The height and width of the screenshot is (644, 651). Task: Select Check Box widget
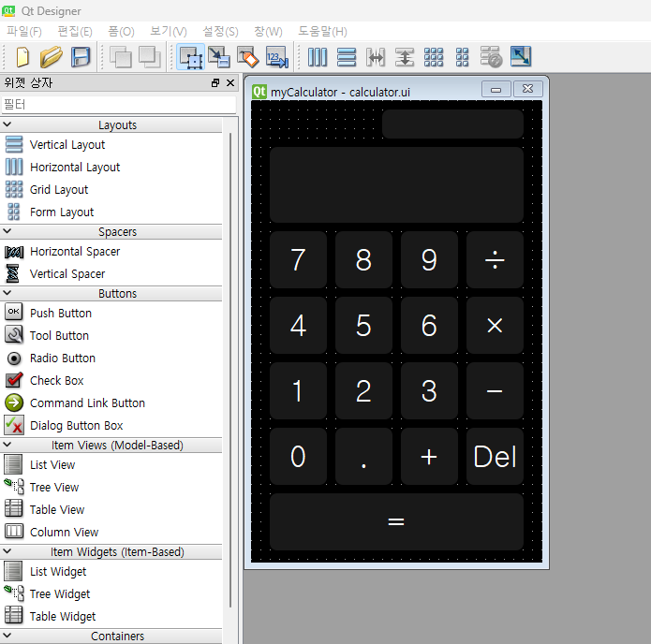click(57, 381)
